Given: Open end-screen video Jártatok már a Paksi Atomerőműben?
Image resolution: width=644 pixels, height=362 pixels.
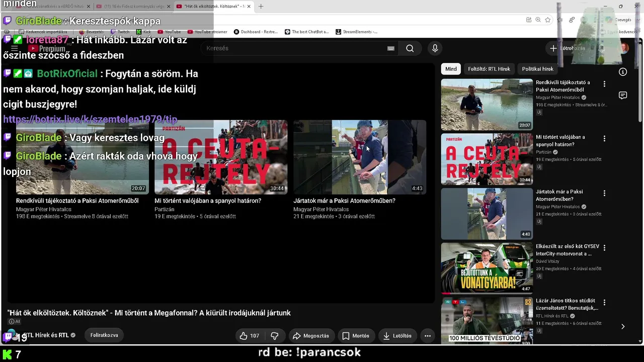Looking at the screenshot, I should click(x=344, y=201).
